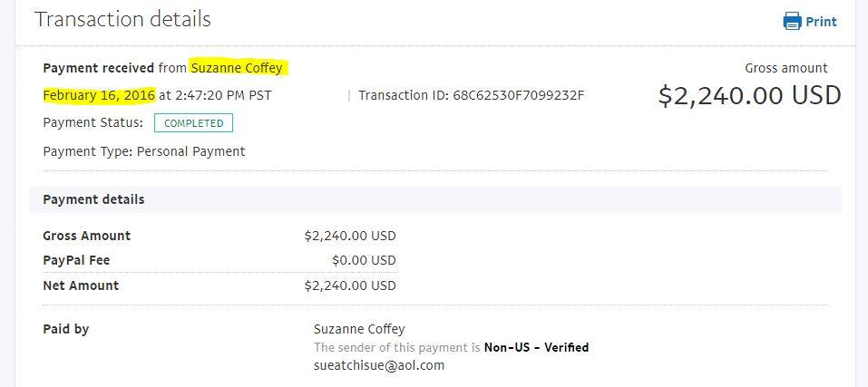The width and height of the screenshot is (868, 387).
Task: Click the Non-US - Verified status text
Action: tap(536, 348)
